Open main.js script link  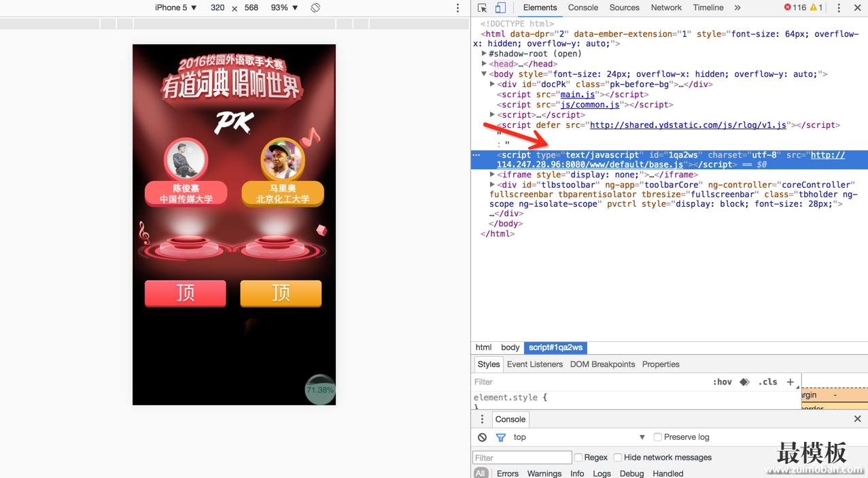tap(577, 95)
